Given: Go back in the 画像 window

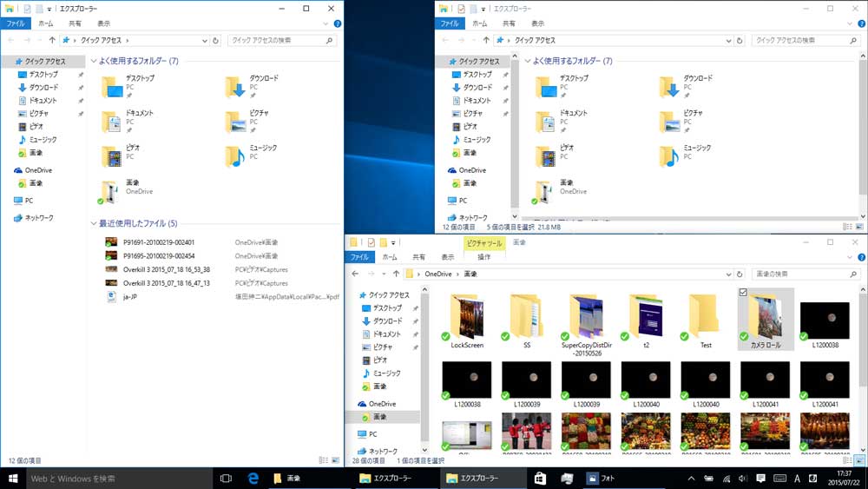Looking at the screenshot, I should point(355,274).
